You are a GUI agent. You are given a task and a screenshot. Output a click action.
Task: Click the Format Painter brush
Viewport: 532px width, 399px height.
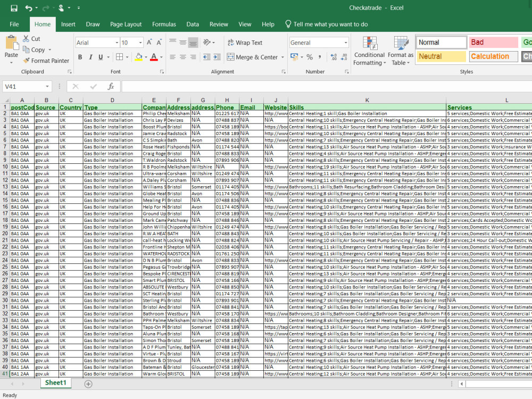tap(26, 61)
